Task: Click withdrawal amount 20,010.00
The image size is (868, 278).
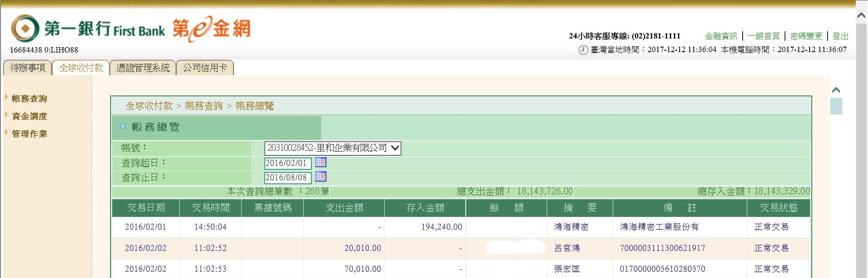Action: 362,248
